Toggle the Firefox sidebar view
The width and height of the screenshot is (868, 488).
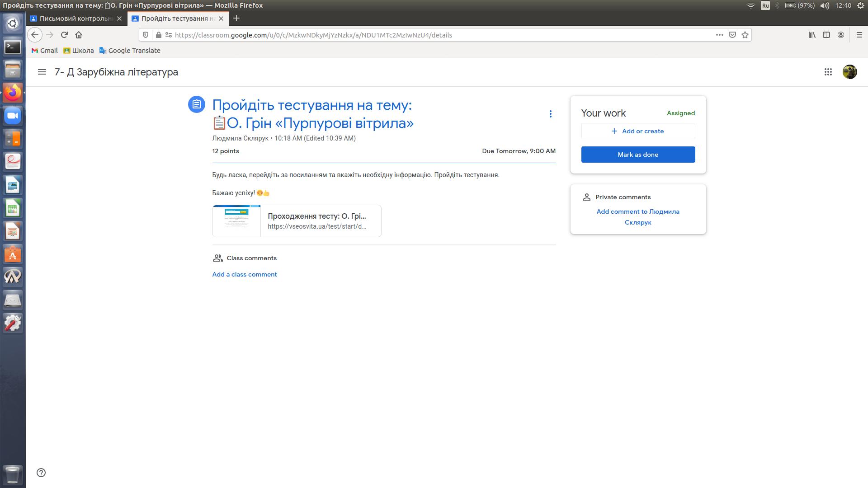(826, 35)
